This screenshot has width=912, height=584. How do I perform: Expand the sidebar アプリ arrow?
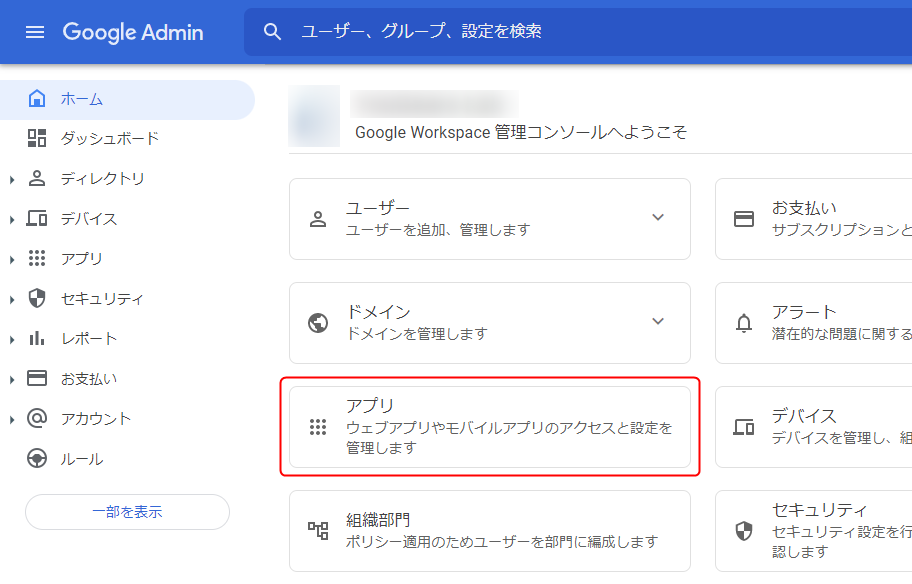pyautogui.click(x=12, y=259)
